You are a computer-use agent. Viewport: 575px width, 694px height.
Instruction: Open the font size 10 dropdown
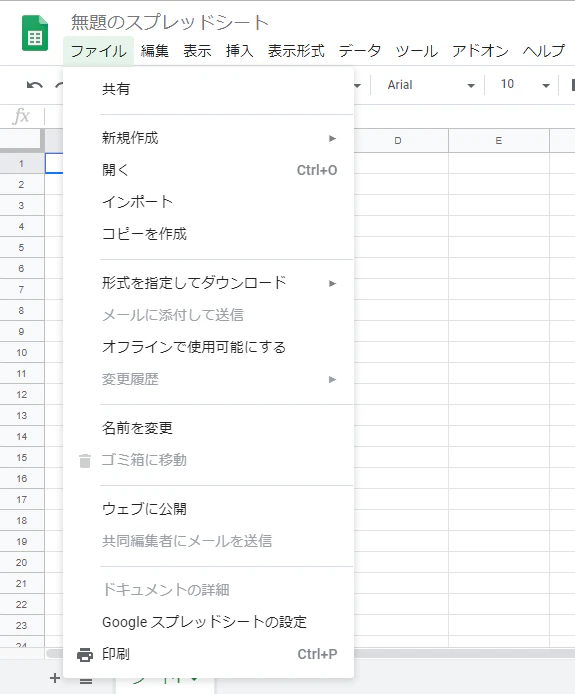coord(525,85)
